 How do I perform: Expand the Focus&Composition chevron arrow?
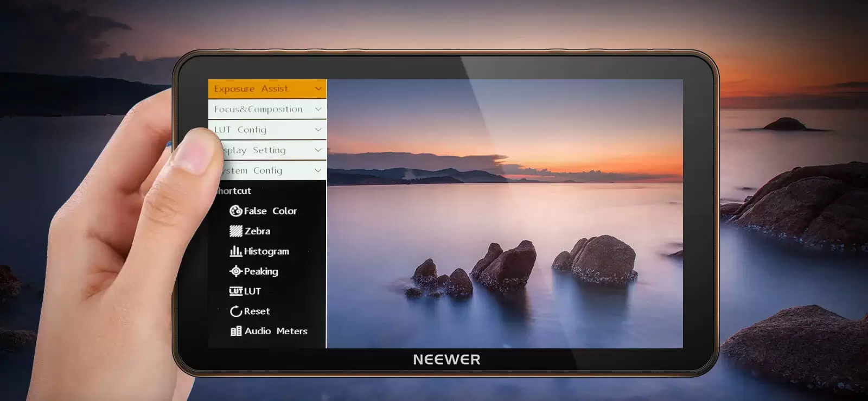(x=318, y=109)
